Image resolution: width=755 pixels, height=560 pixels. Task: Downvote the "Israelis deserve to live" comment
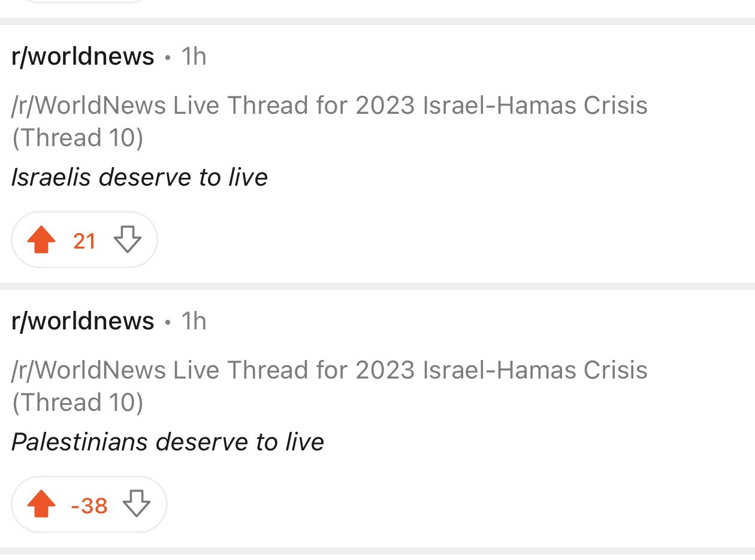click(x=128, y=240)
